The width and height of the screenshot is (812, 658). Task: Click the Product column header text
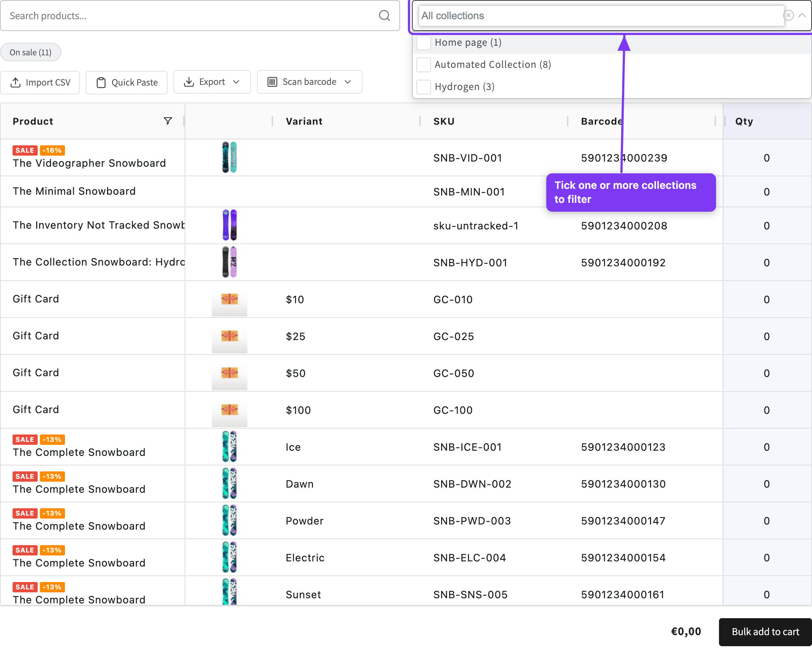(x=33, y=121)
